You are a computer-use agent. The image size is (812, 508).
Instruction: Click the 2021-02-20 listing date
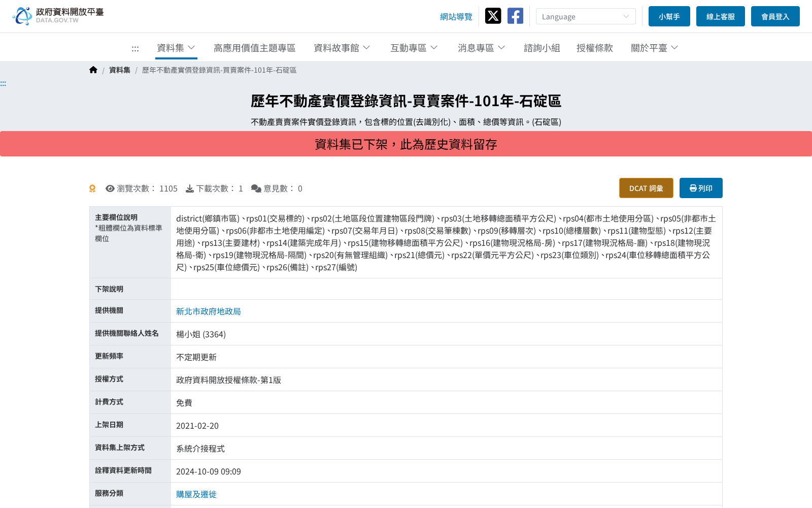point(197,426)
